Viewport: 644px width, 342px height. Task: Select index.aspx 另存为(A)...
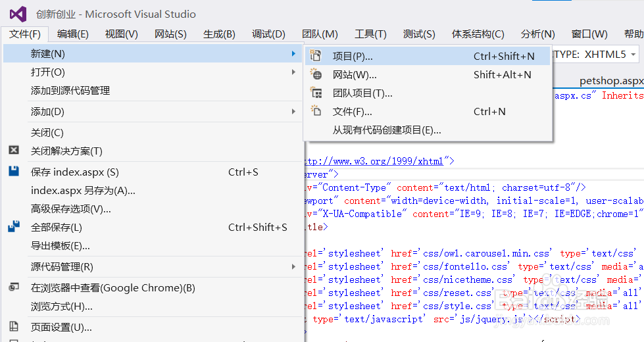click(153, 190)
